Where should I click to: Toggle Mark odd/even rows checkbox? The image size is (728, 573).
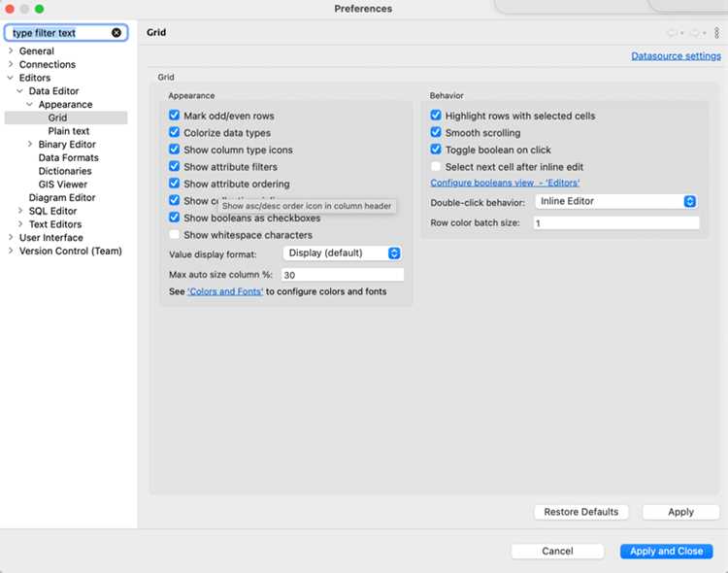tap(174, 115)
